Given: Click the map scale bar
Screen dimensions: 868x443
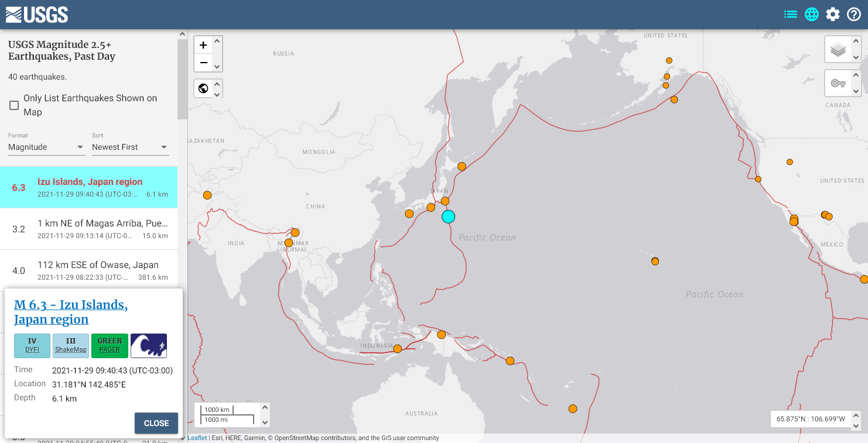Looking at the screenshot, I should 228,414.
